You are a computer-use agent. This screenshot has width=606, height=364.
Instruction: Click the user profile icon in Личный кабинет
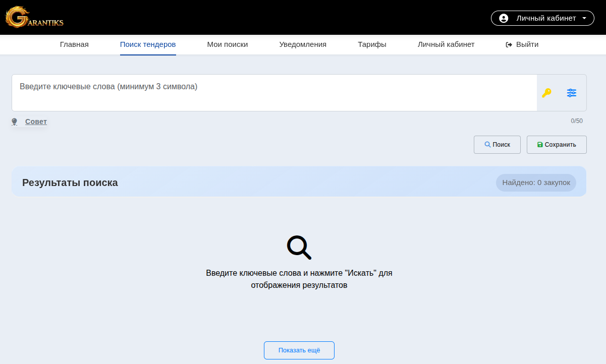(503, 18)
